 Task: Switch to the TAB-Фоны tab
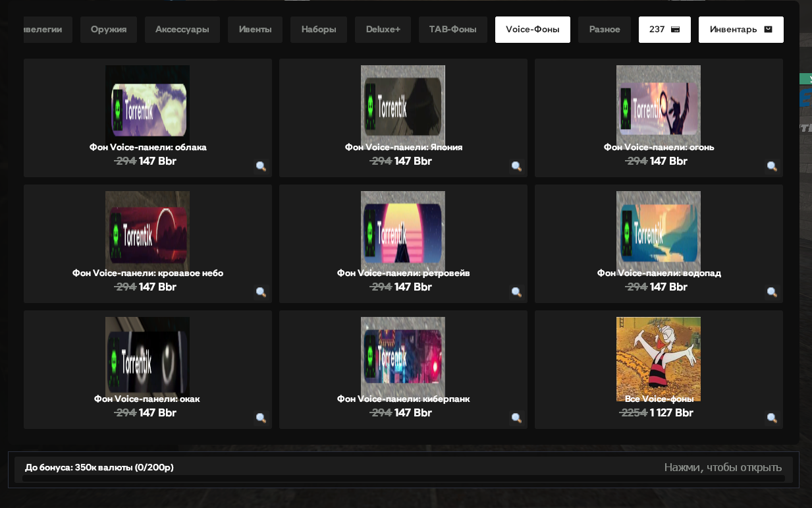coord(453,30)
